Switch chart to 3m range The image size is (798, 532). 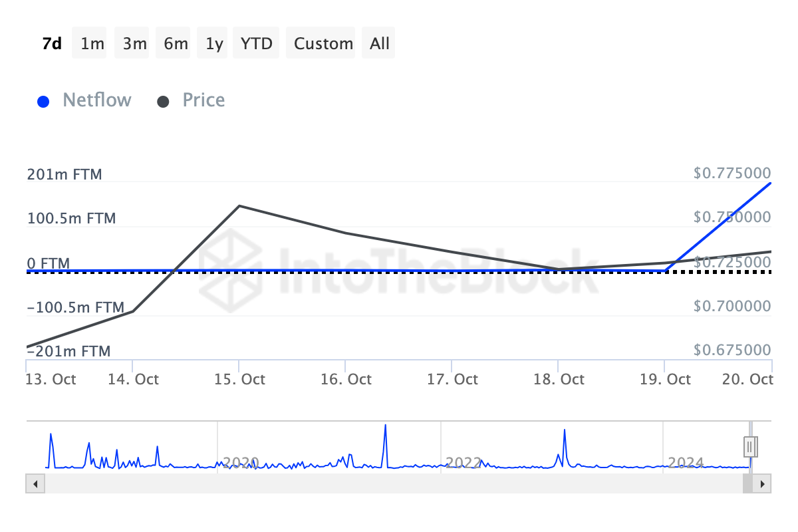point(134,44)
